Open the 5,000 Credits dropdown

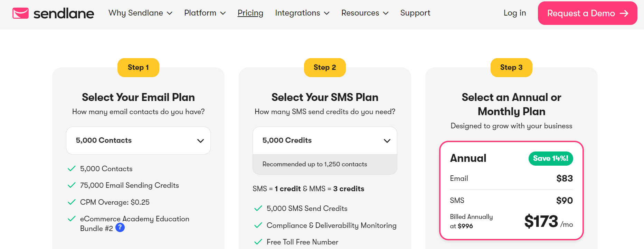tap(325, 140)
